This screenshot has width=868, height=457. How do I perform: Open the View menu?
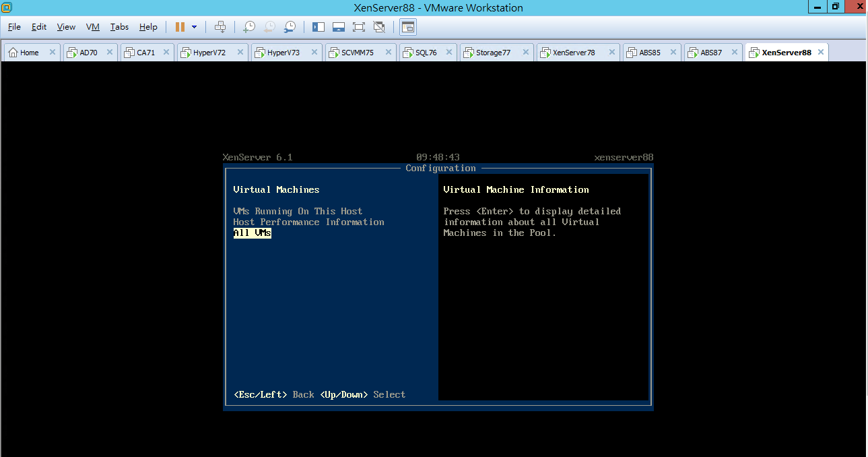[66, 27]
